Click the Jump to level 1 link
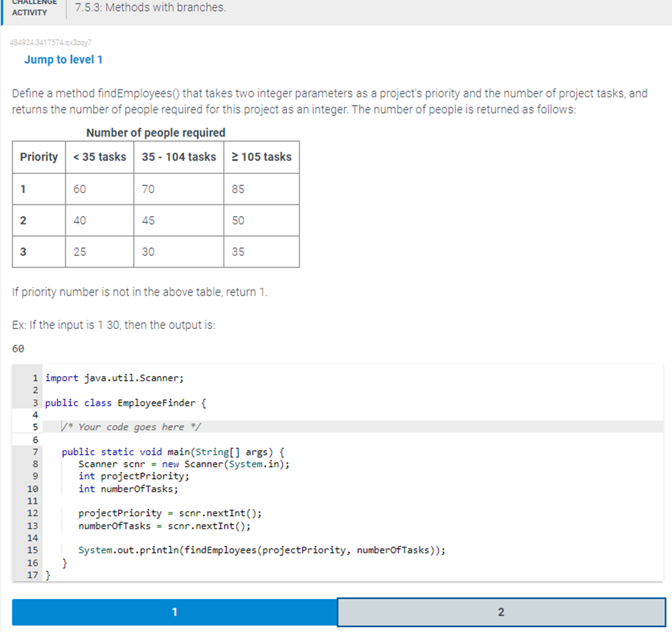The image size is (672, 632). [x=63, y=59]
